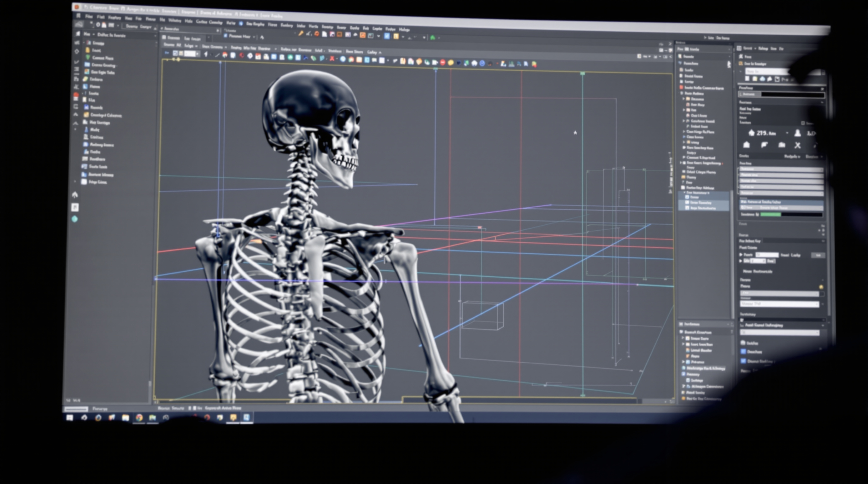This screenshot has width=868, height=484.
Task: Click the orange square icon in the main toolbar
Action: click(x=363, y=35)
